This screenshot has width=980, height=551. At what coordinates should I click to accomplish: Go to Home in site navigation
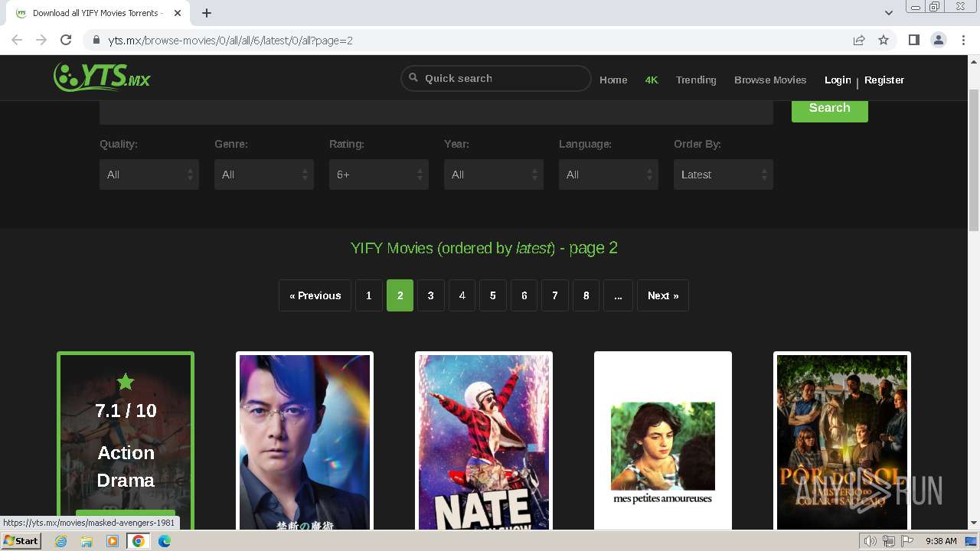pos(613,80)
